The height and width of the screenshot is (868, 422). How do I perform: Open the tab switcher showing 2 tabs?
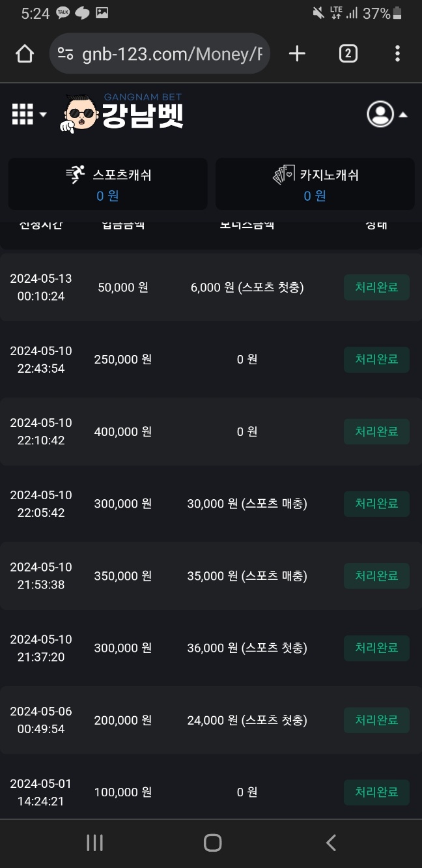pyautogui.click(x=348, y=54)
